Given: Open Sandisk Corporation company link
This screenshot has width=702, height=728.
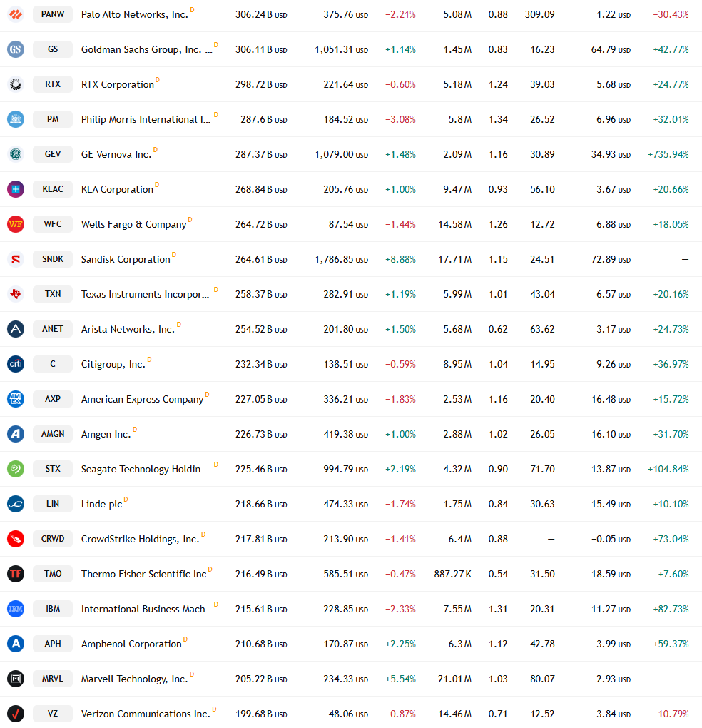Looking at the screenshot, I should click(126, 259).
